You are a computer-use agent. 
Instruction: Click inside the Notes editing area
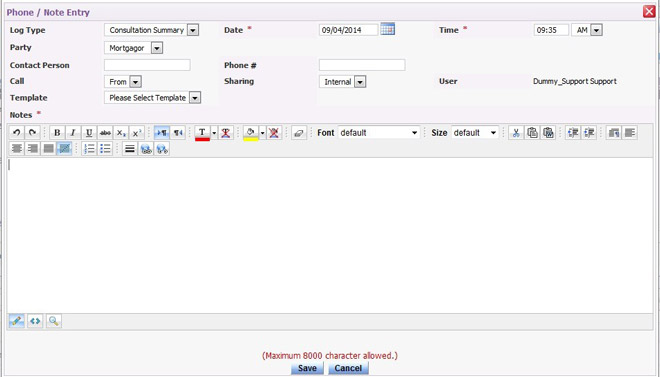(x=330, y=236)
